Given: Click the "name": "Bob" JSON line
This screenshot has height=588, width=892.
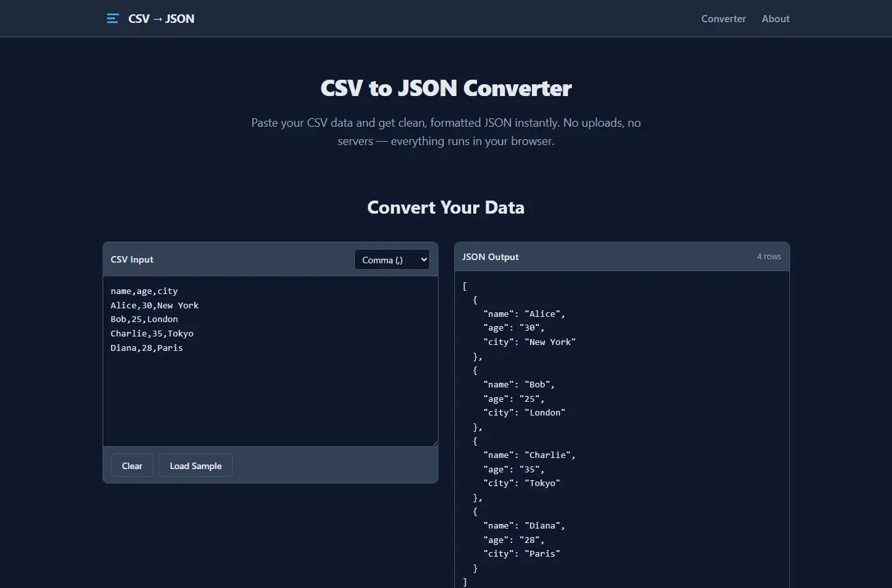Looking at the screenshot, I should [519, 385].
